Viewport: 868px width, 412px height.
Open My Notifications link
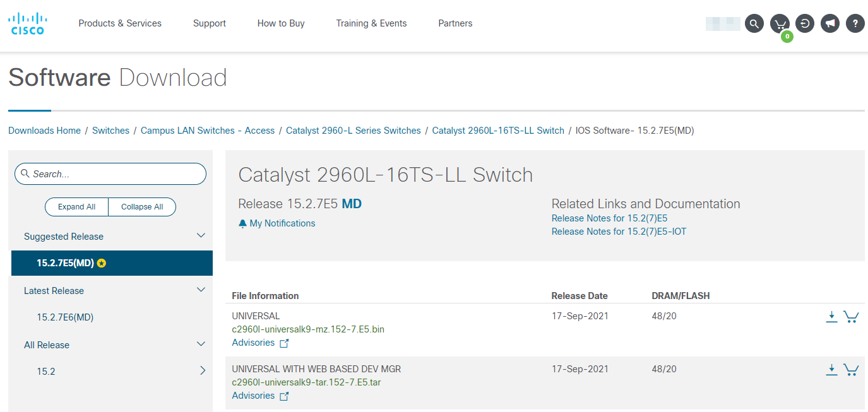[x=282, y=223]
